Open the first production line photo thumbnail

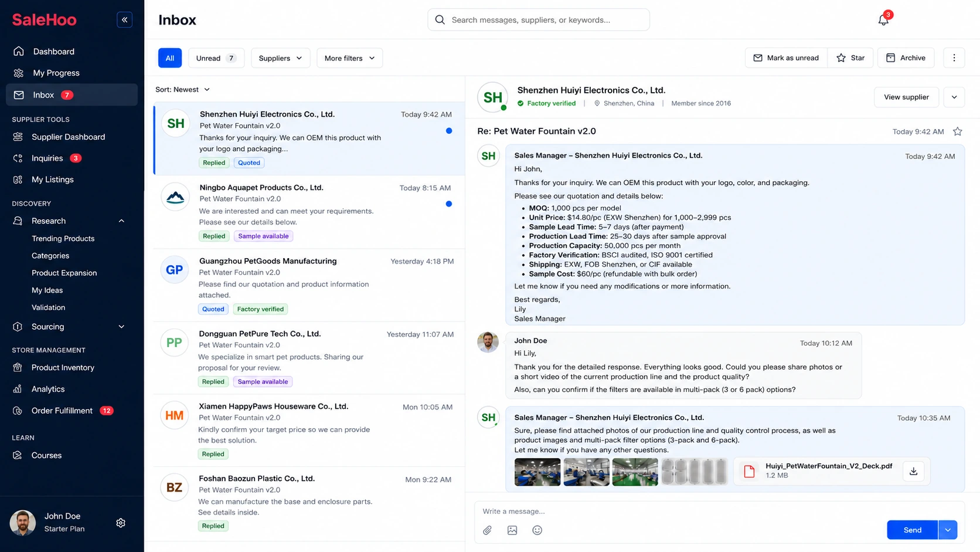(x=537, y=472)
